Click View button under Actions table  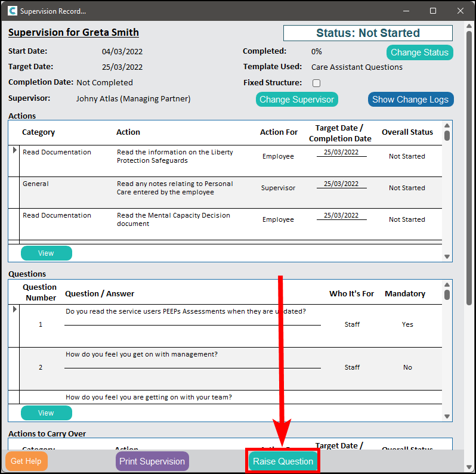click(46, 253)
